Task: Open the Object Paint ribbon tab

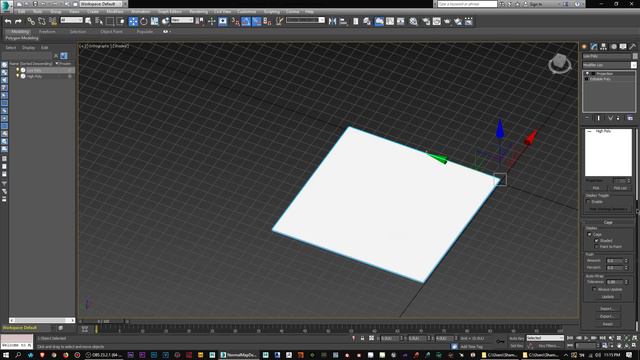Action: [x=111, y=31]
